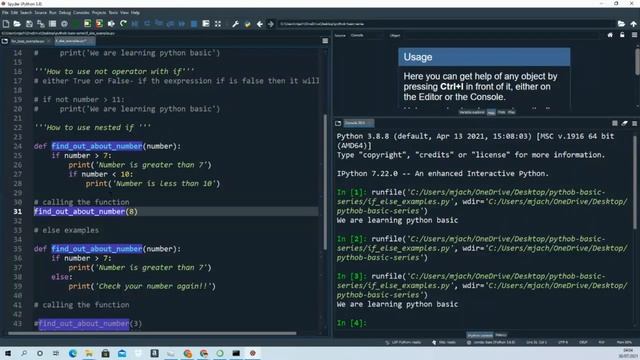640x360 pixels.
Task: Maximize the current pane
Action: coord(218,24)
